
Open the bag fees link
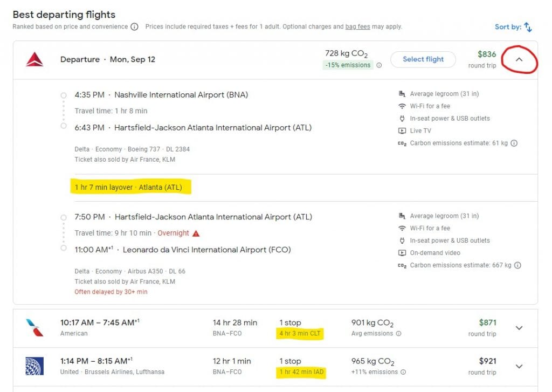356,26
